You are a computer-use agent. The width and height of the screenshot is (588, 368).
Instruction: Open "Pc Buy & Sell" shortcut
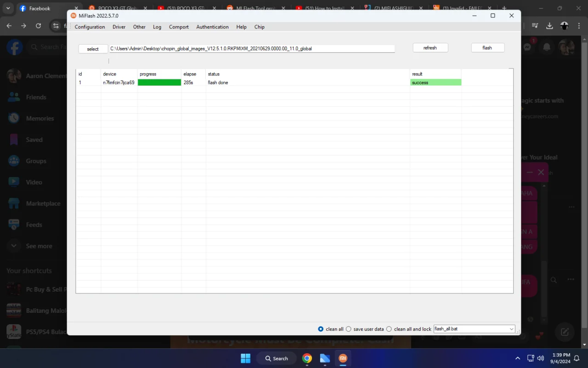coord(37,289)
